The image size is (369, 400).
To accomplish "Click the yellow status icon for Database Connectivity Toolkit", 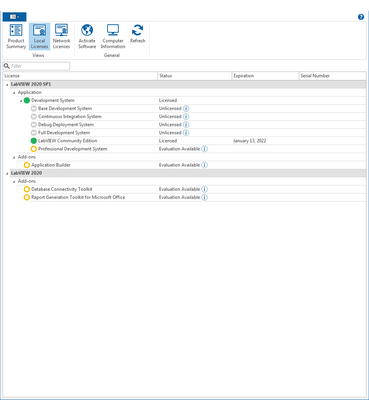I will [x=27, y=189].
